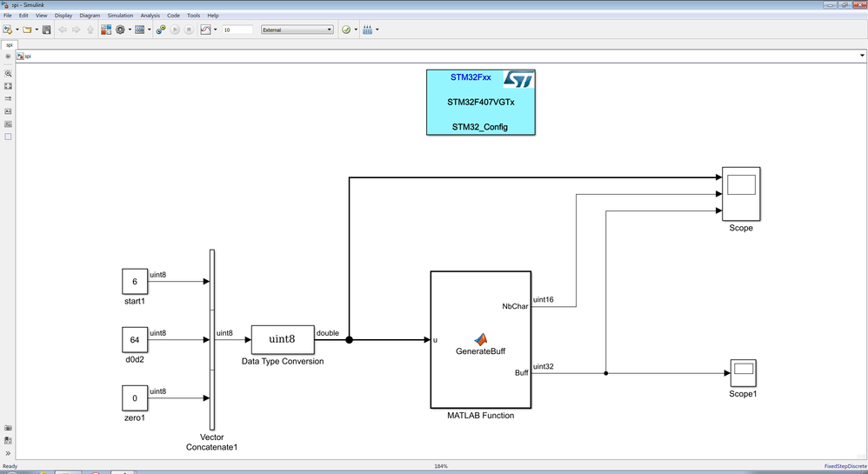Select the STM32_Config block
868x474 pixels.
pos(480,102)
